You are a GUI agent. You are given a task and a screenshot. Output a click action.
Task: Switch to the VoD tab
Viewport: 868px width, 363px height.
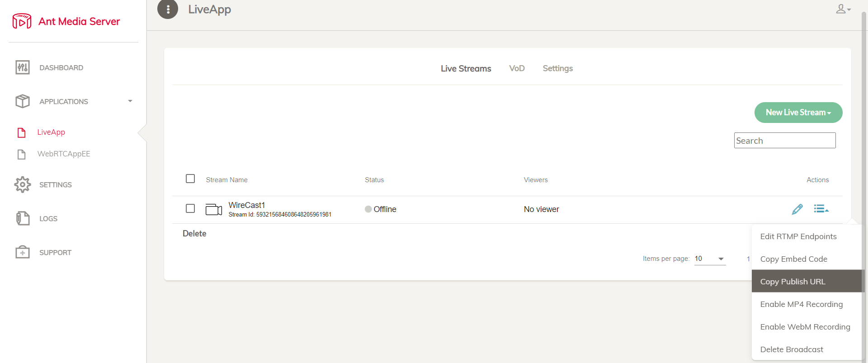tap(517, 68)
